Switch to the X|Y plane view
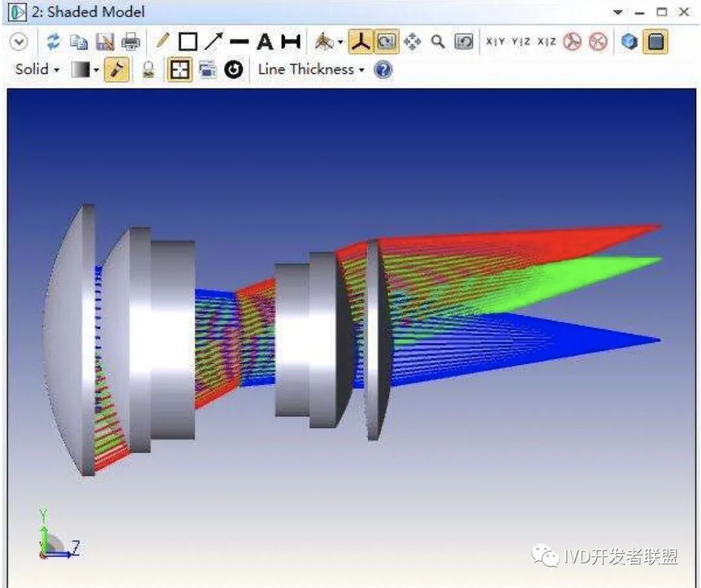Screen dimensions: 701x588 (495, 42)
